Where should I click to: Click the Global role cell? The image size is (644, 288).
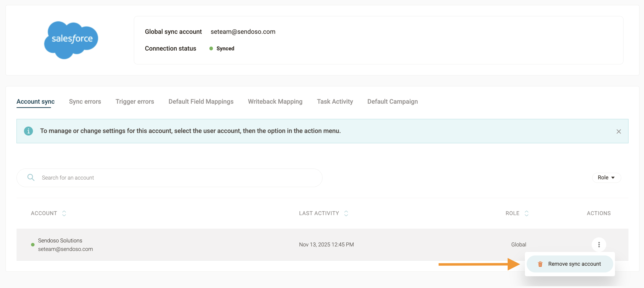tap(518, 244)
